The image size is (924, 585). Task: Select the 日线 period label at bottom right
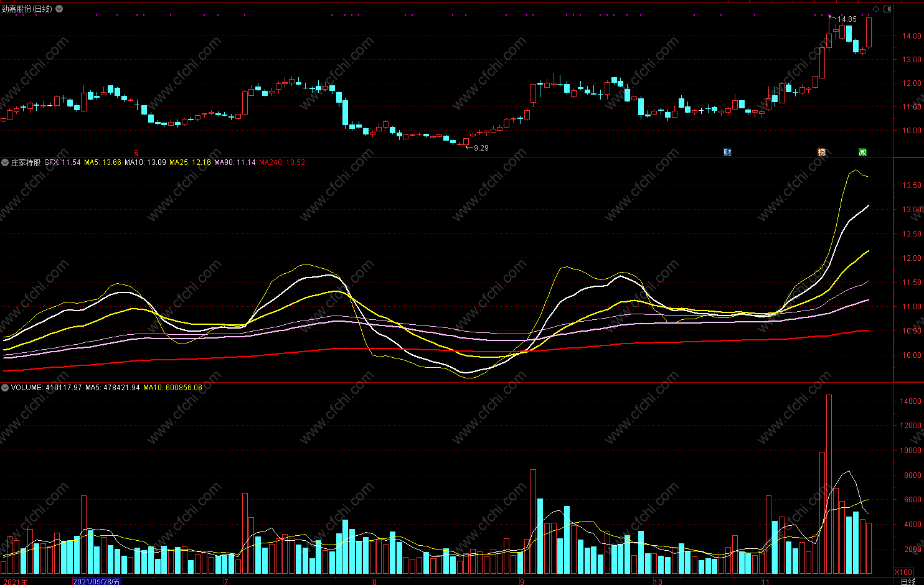[x=908, y=581]
